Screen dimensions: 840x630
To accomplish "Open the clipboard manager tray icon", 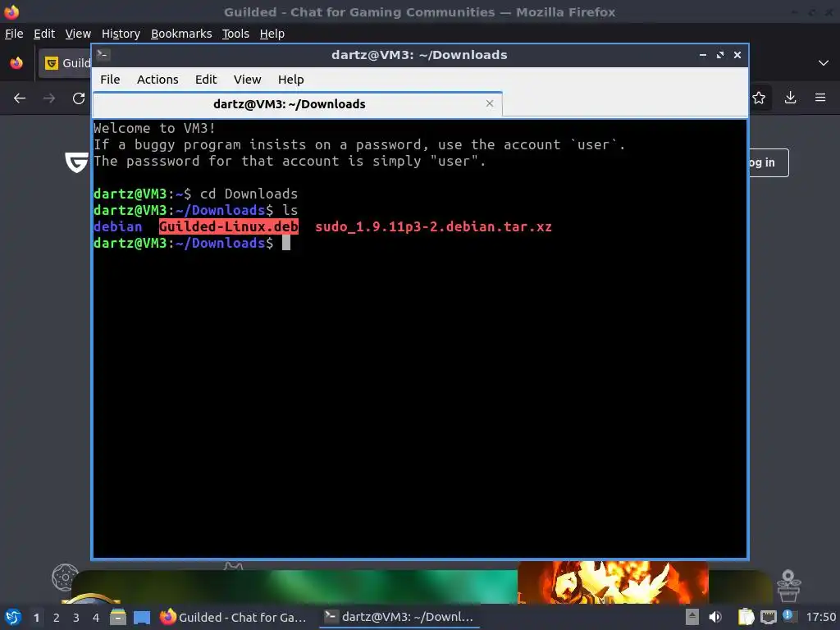I will click(746, 617).
